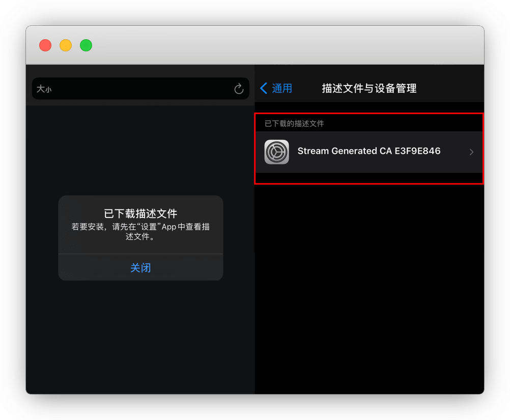This screenshot has width=510, height=420.
Task: Click the yellow minimize window button
Action: pos(66,45)
